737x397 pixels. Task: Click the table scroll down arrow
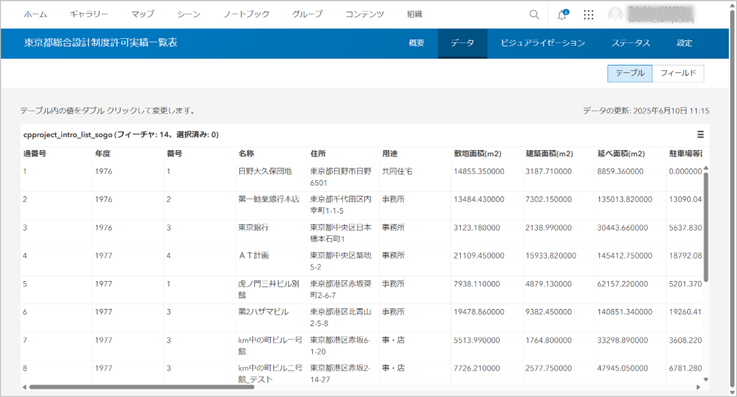click(x=706, y=379)
